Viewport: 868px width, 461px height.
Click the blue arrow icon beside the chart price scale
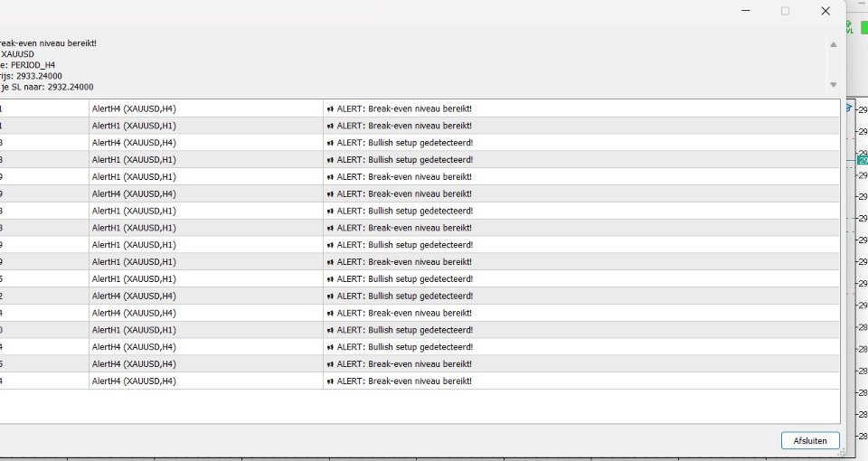849,108
